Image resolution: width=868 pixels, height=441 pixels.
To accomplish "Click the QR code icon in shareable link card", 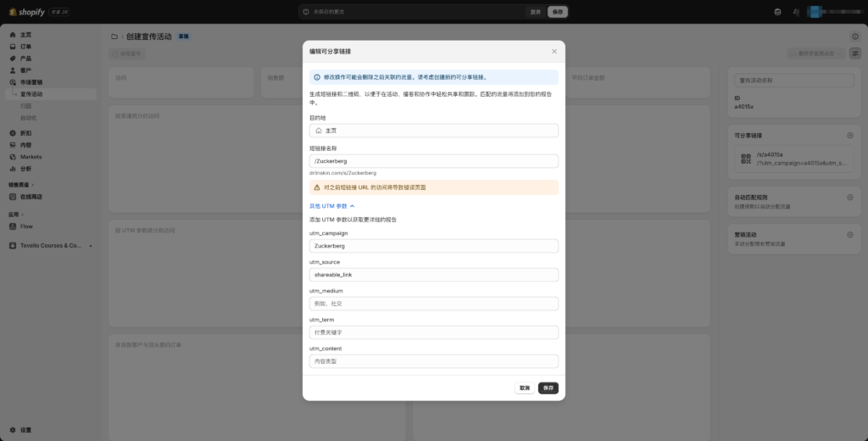I will click(746, 159).
